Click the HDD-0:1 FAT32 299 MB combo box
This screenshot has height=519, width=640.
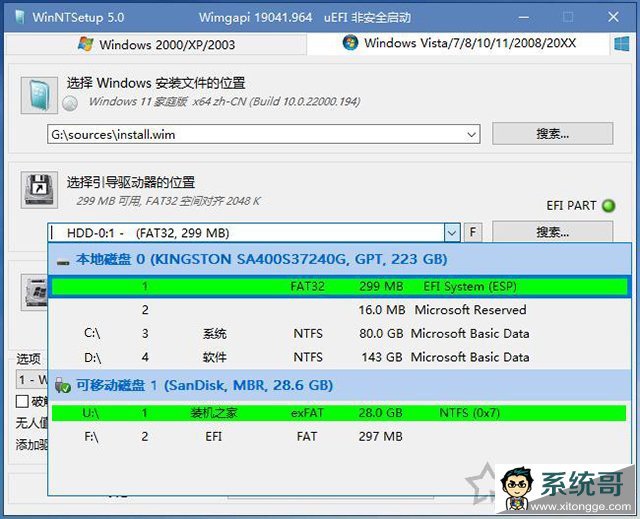(x=253, y=233)
